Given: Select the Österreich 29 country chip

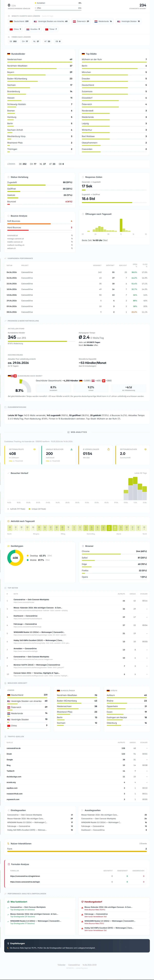Looking at the screenshot, I should [81, 21].
